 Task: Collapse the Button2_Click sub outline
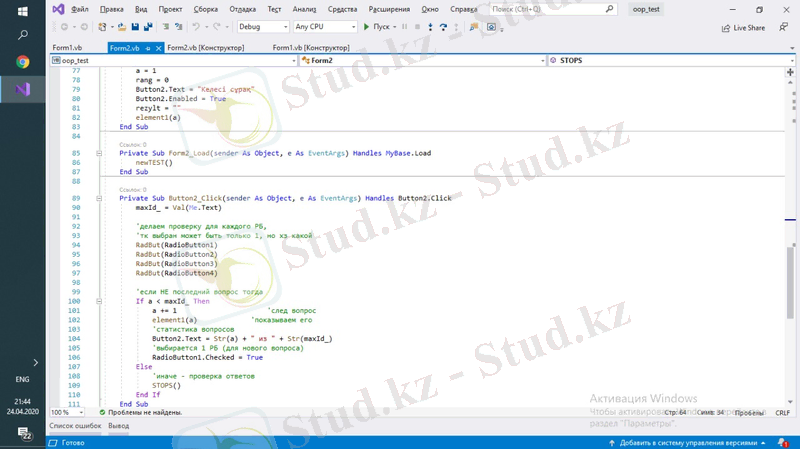pos(98,198)
